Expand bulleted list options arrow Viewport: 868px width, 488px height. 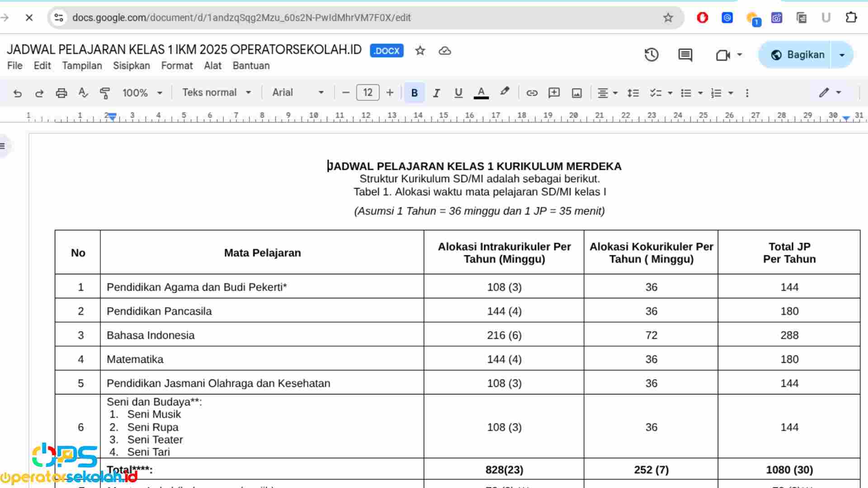click(x=700, y=93)
